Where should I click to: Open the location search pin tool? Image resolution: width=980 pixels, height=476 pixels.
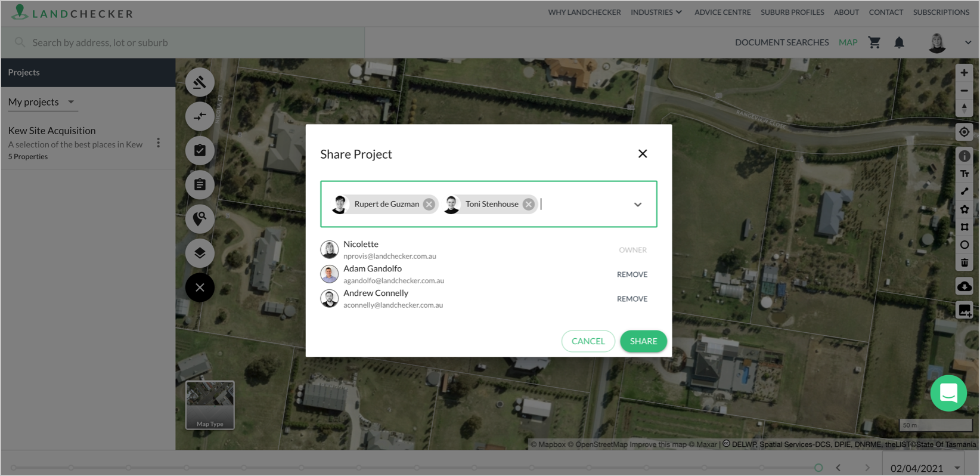200,219
